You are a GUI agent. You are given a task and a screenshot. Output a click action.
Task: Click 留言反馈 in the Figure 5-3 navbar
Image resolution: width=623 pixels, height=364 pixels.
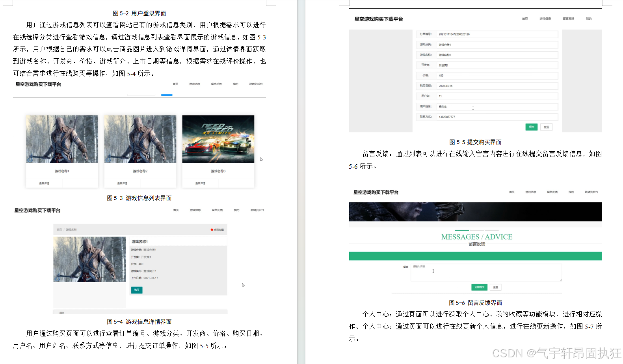(x=216, y=84)
